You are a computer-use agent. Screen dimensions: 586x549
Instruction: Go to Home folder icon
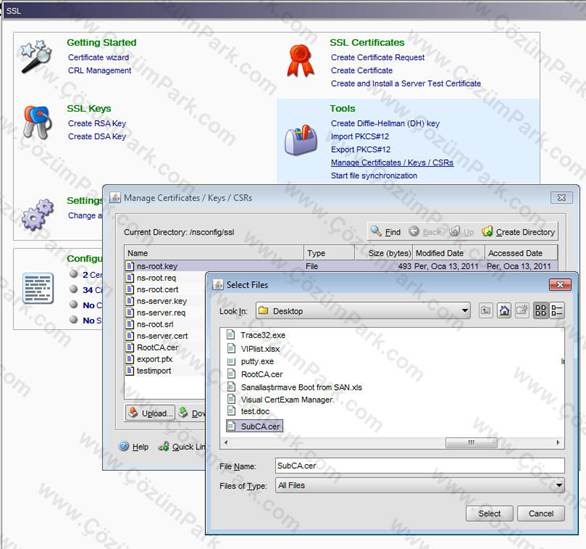pyautogui.click(x=504, y=311)
